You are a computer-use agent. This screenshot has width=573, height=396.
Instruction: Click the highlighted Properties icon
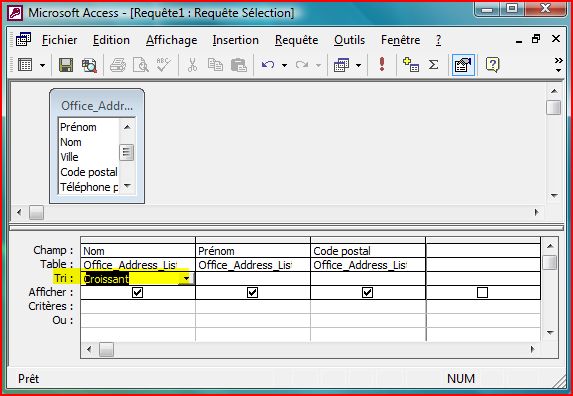coord(463,65)
